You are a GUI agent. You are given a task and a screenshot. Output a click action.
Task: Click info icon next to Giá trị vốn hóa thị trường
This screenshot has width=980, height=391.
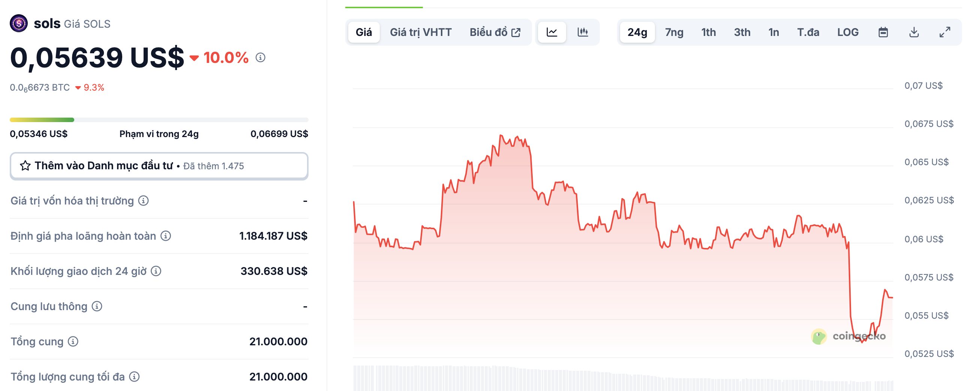(144, 201)
